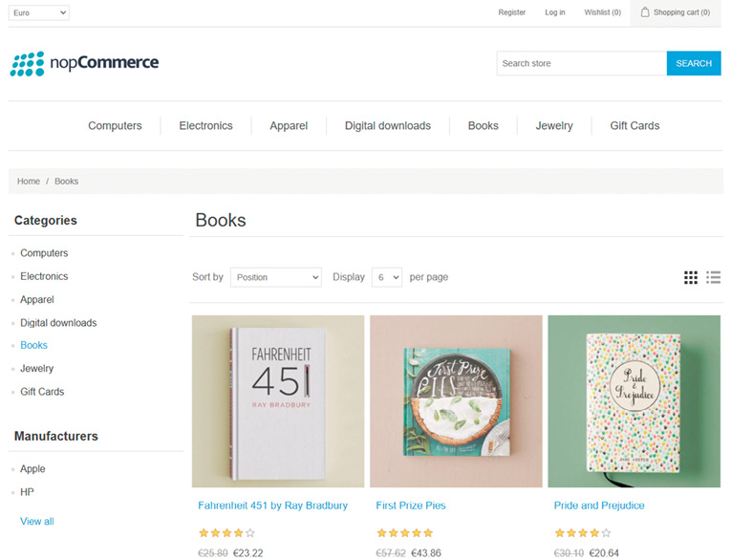Click Fahrenheit 451 star rating
The image size is (731, 560).
click(226, 532)
